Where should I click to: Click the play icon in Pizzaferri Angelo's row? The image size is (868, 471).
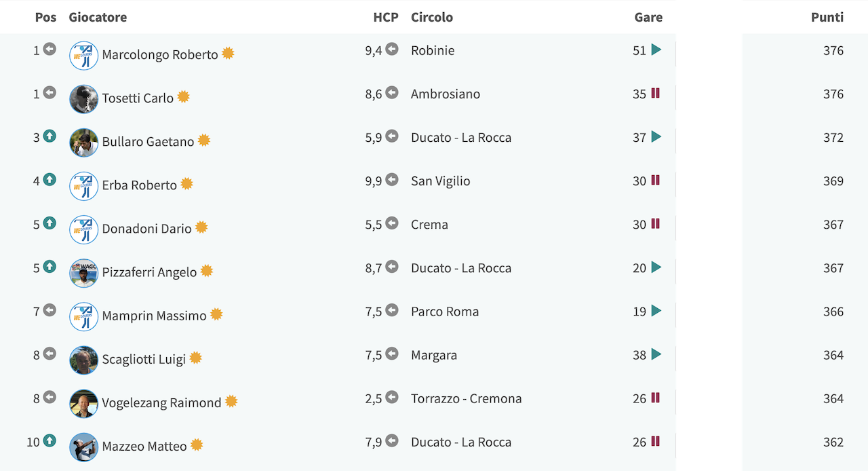point(656,267)
